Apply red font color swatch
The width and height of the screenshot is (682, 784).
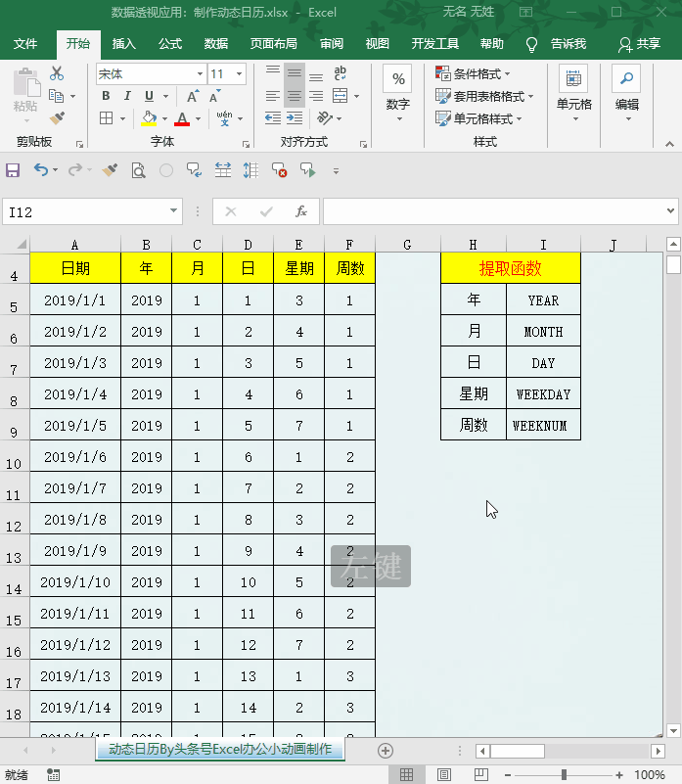click(182, 119)
